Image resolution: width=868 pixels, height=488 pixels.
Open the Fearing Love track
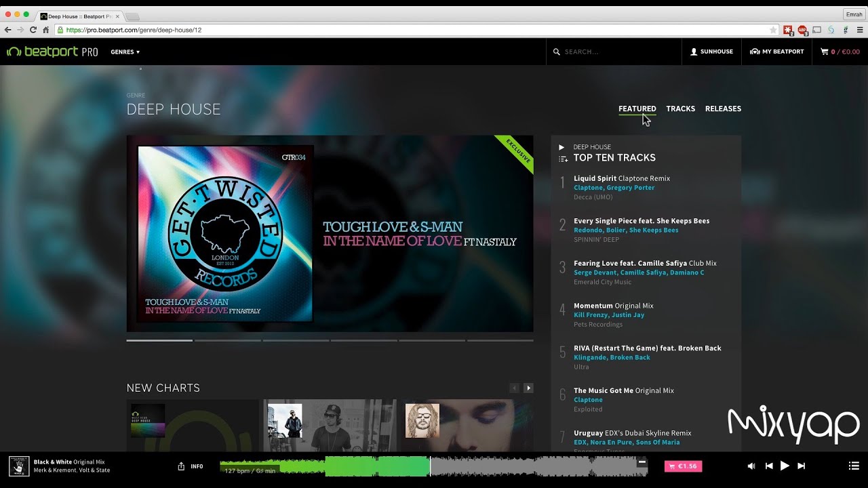click(645, 263)
